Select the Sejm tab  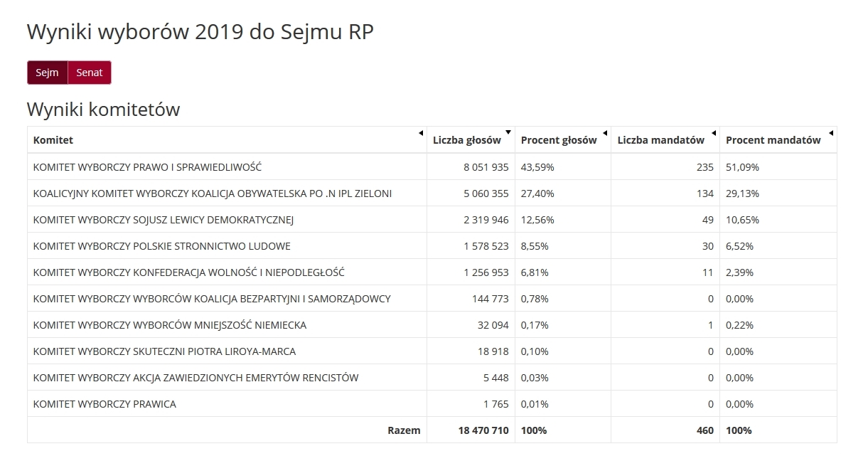coord(47,73)
